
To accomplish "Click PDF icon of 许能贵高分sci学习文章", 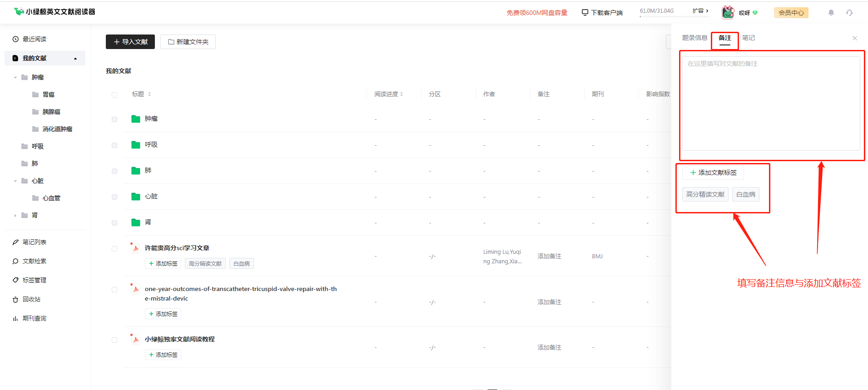I will 135,248.
